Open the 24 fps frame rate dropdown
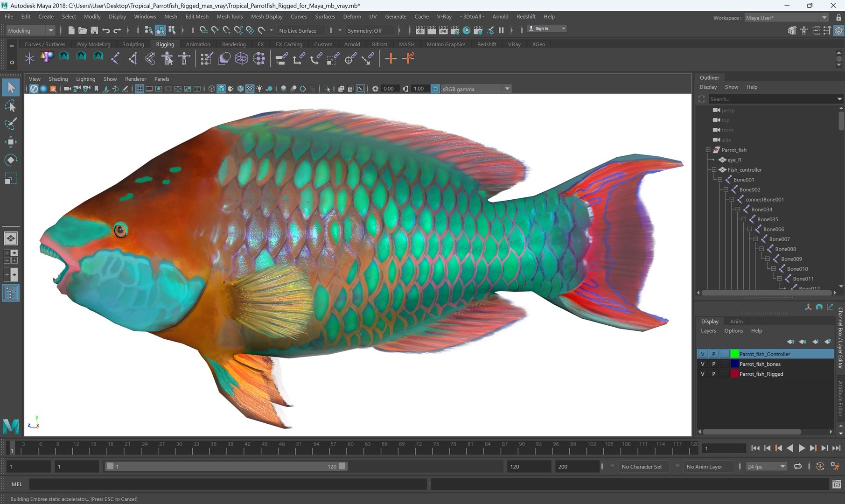This screenshot has height=504, width=845. click(766, 466)
